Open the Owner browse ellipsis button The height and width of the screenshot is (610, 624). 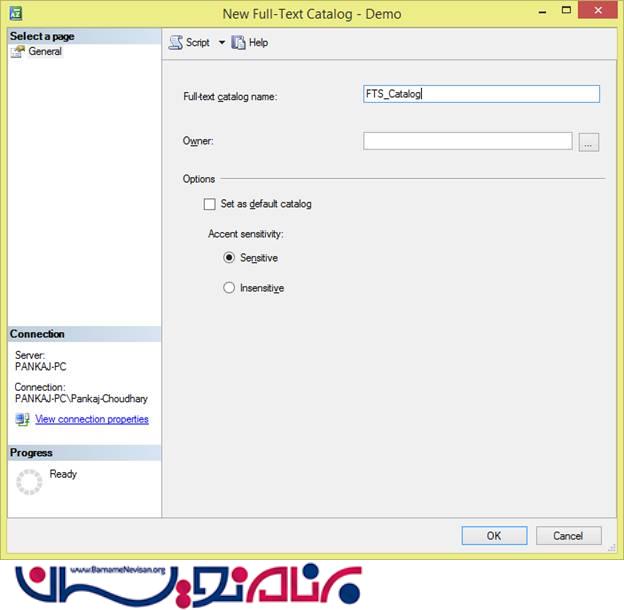tap(589, 142)
